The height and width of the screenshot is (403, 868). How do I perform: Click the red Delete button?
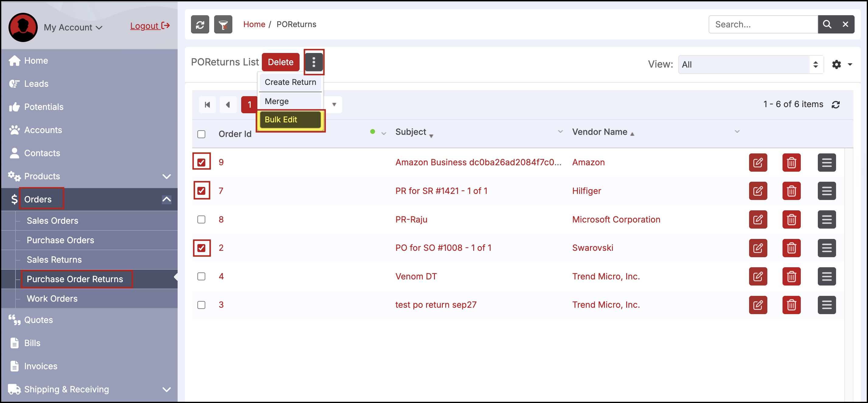pos(280,62)
